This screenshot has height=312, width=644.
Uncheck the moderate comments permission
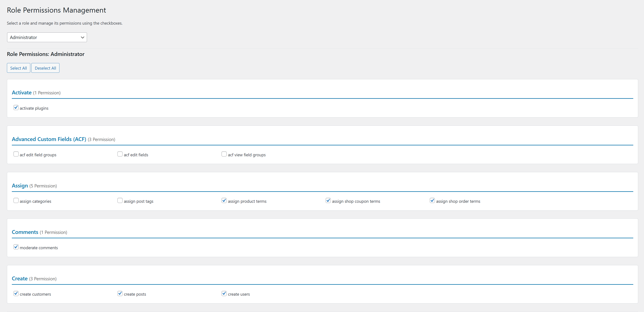pos(16,247)
